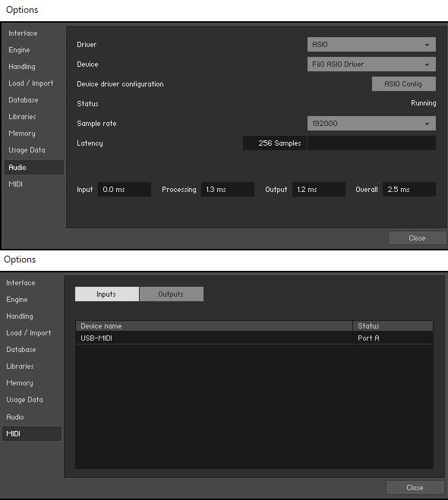This screenshot has height=500, width=448.
Task: Open the Sample rate dropdown 192000
Action: [371, 124]
